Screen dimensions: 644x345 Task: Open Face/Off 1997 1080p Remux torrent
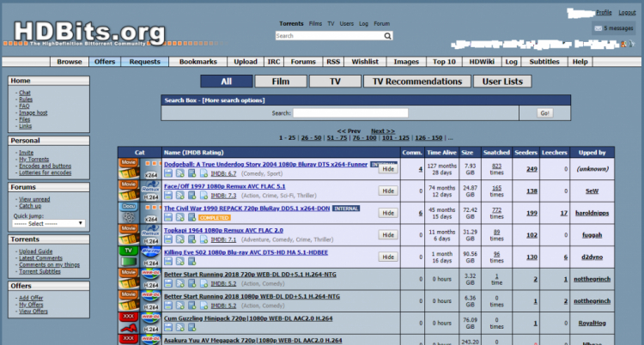[x=225, y=186]
